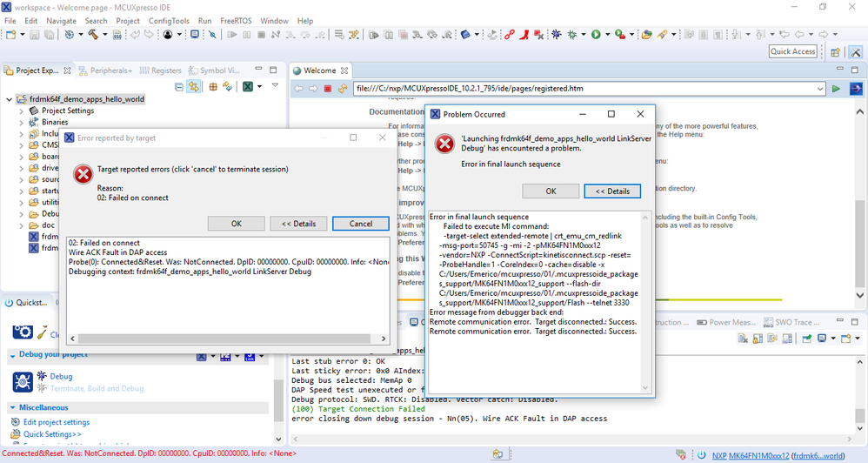Click Collapse All in Project Explorer
Image resolution: width=868 pixels, height=463 pixels.
(x=179, y=86)
